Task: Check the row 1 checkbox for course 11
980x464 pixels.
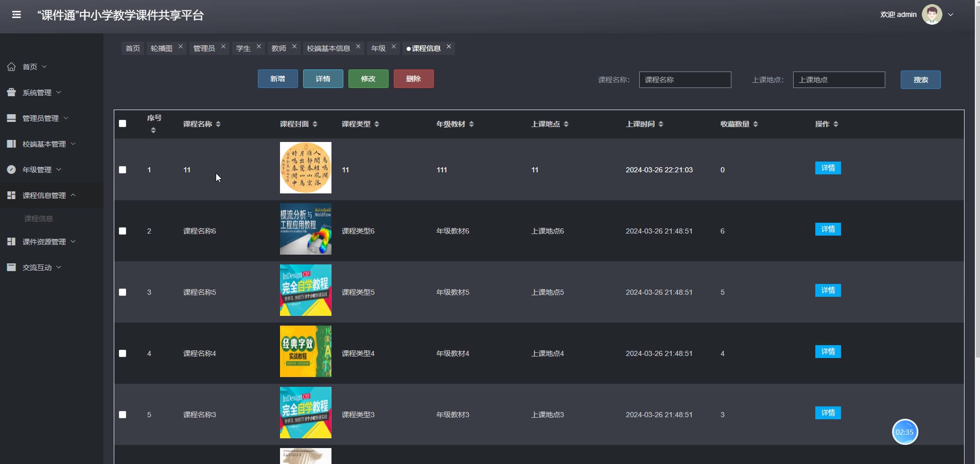Action: tap(122, 170)
